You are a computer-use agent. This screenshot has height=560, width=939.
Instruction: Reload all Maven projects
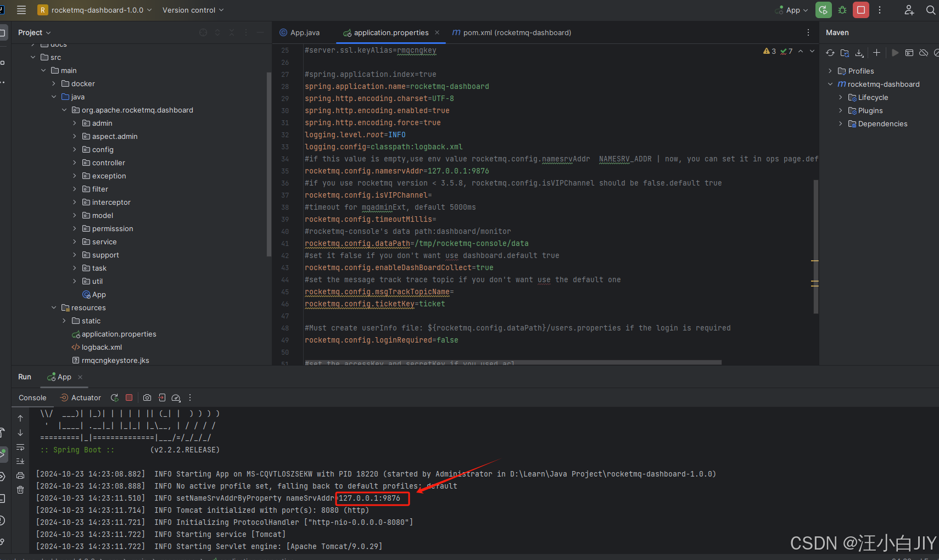pyautogui.click(x=831, y=53)
